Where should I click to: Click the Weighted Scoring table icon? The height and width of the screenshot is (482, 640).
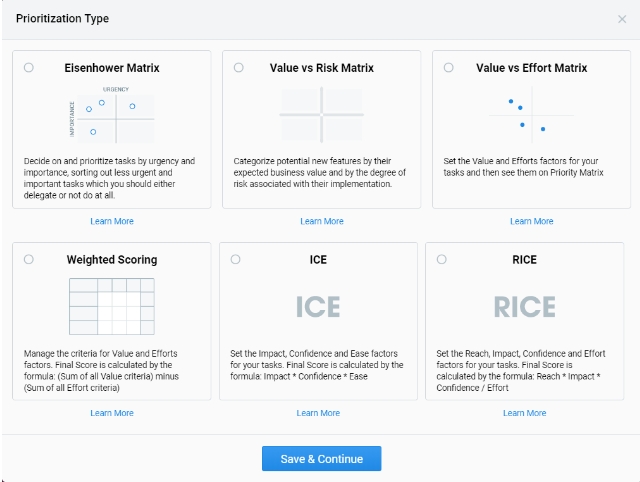tap(111, 306)
